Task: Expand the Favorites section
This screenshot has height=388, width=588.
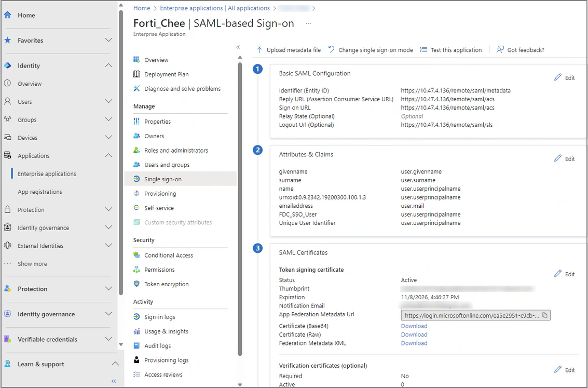Action: (x=108, y=41)
